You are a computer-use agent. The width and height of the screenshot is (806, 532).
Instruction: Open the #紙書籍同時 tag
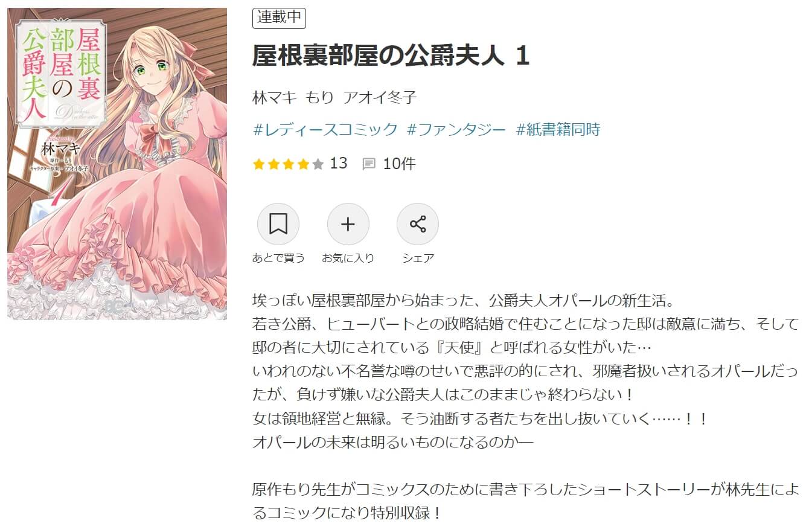558,129
